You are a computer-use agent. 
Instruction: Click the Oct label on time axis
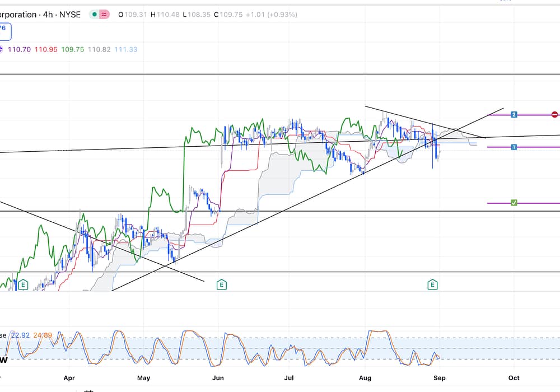pyautogui.click(x=514, y=378)
